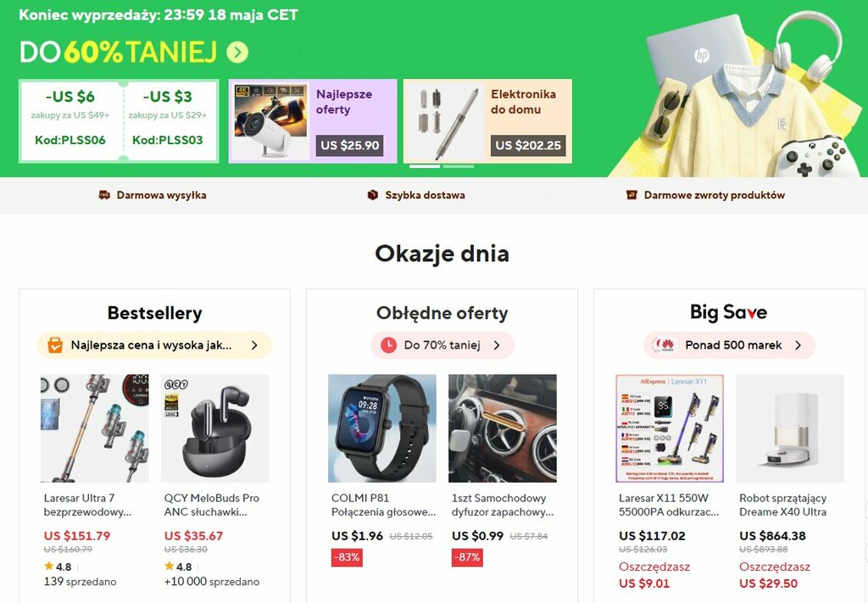Click the arrow circle beside DO 60% TANIEJ
The height and width of the screenshot is (603, 868).
[x=237, y=53]
